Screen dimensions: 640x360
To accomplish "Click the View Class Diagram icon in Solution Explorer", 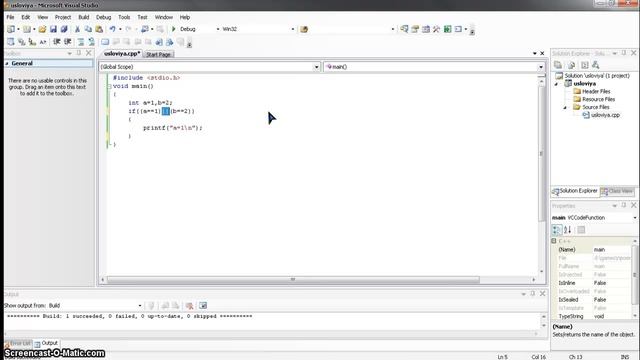I will (x=596, y=65).
